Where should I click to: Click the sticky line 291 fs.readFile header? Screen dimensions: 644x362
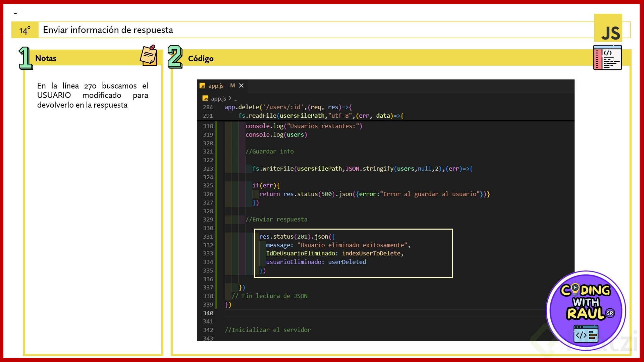[x=320, y=116]
